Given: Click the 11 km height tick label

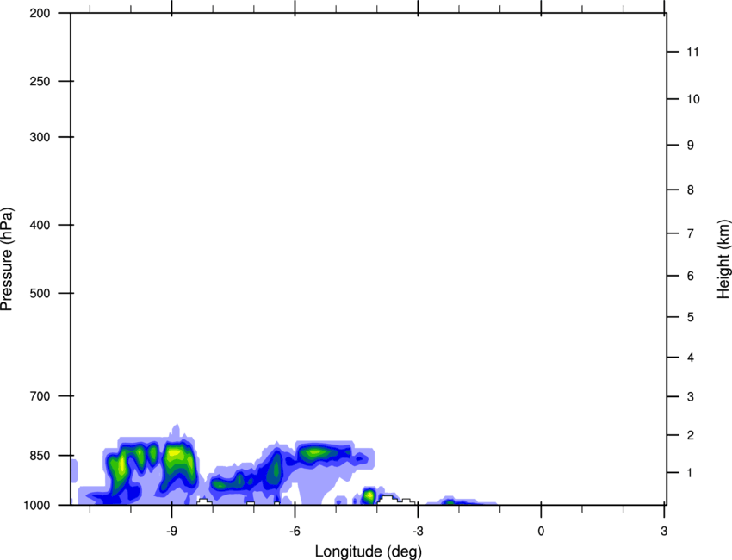Looking at the screenshot, I should pos(692,53).
